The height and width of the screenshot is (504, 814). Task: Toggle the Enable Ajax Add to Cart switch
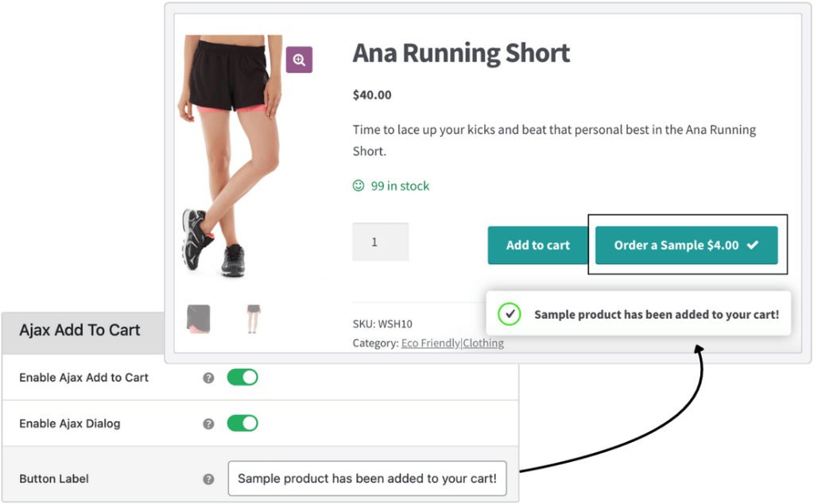click(x=242, y=378)
